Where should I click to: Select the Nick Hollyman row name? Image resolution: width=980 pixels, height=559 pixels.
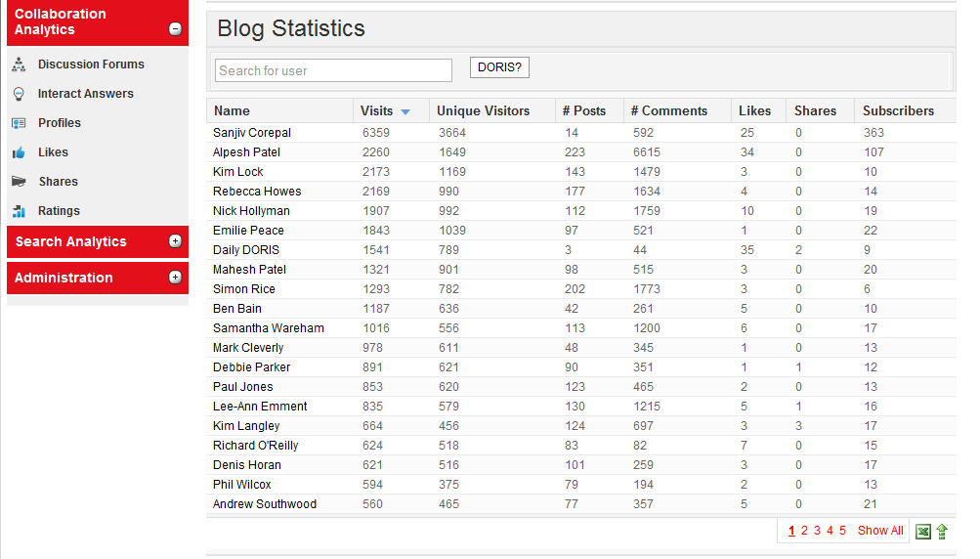click(251, 211)
